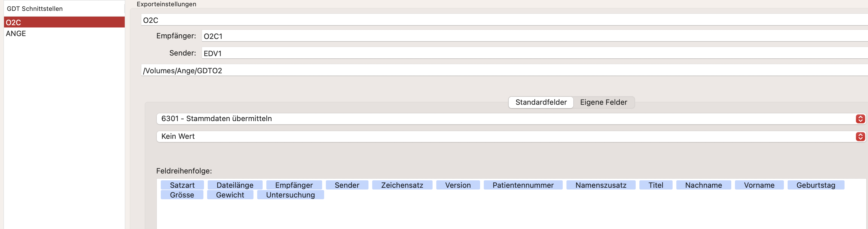The image size is (868, 229).
Task: Select the Gewicht field token
Action: [x=230, y=195]
